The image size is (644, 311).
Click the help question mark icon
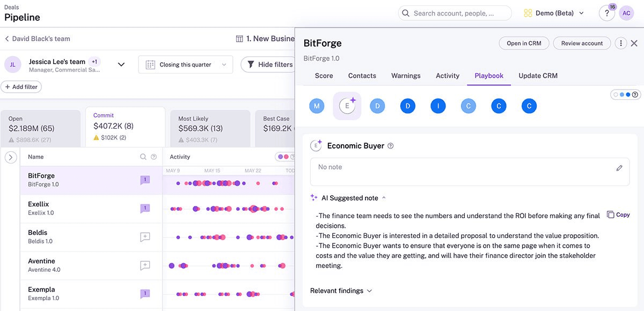pos(606,13)
